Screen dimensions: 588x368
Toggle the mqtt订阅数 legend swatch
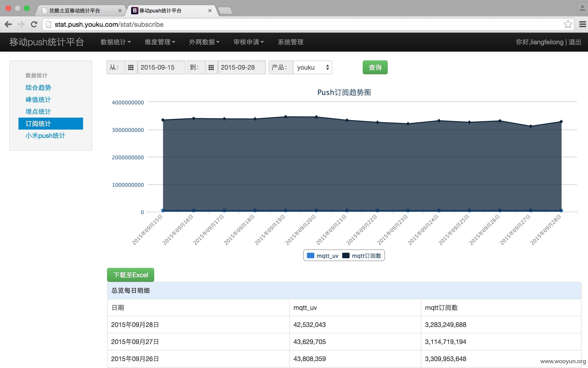(x=346, y=255)
